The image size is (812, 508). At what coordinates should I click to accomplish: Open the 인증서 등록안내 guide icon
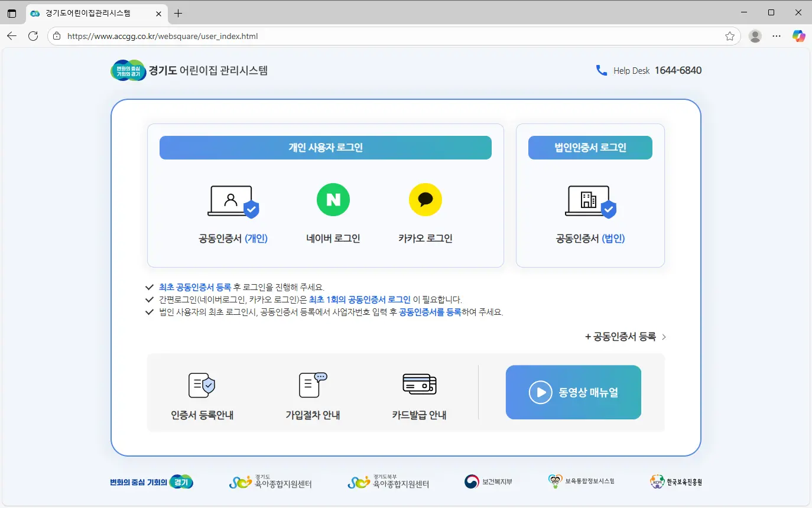pyautogui.click(x=202, y=385)
